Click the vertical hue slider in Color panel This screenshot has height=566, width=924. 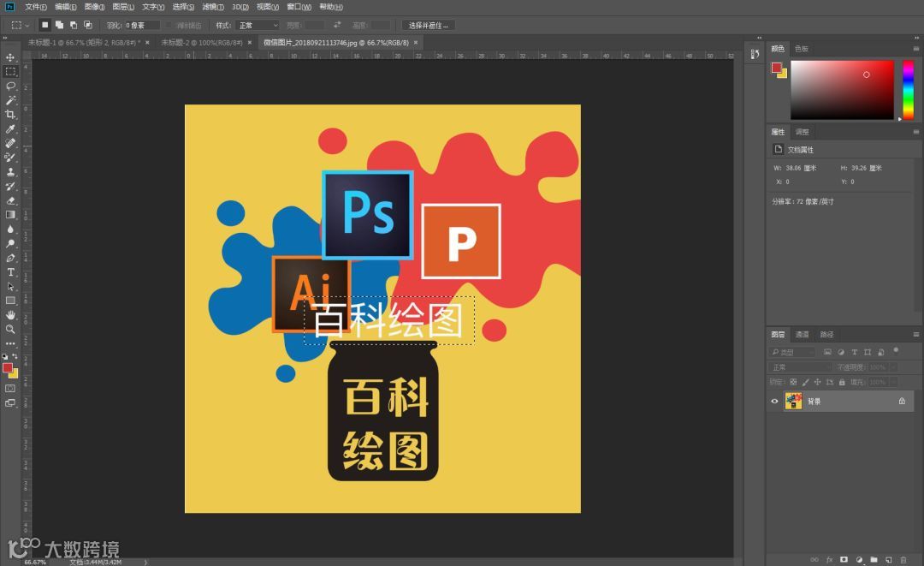pyautogui.click(x=908, y=90)
